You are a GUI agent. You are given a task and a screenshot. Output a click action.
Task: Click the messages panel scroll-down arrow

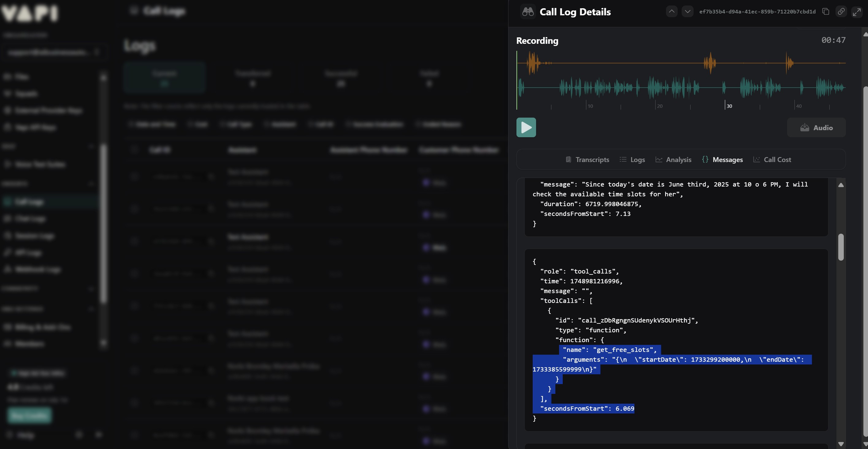click(841, 444)
